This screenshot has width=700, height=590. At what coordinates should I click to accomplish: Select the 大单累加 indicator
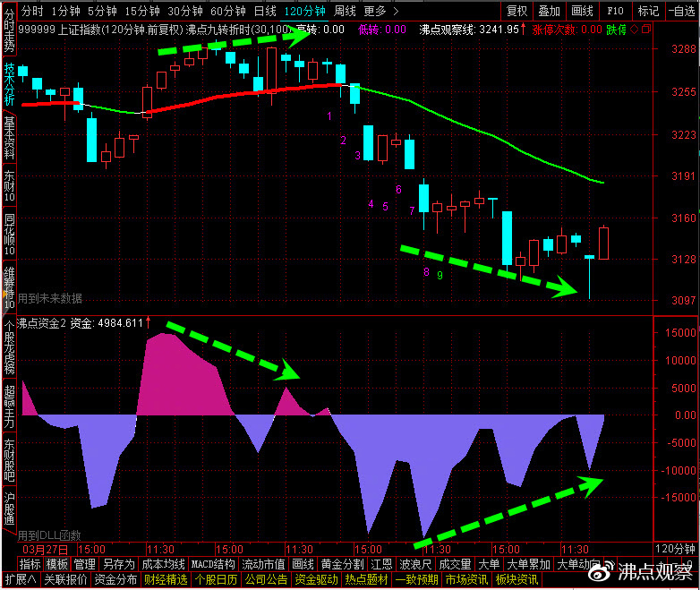528,564
